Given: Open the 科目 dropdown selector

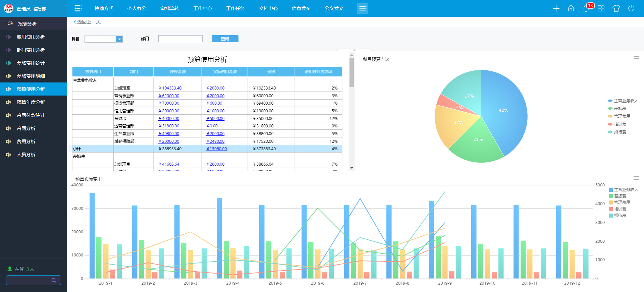Looking at the screenshot, I should point(119,39).
